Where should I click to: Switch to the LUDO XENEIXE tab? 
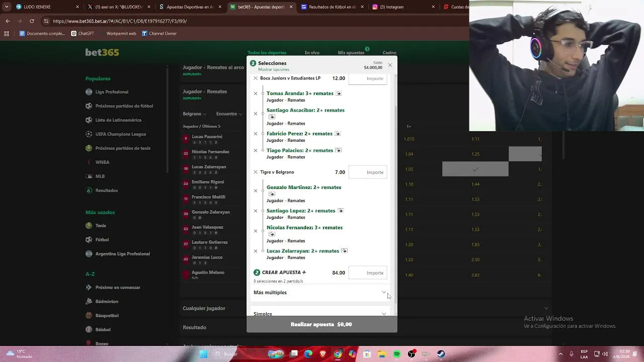tap(47, 7)
